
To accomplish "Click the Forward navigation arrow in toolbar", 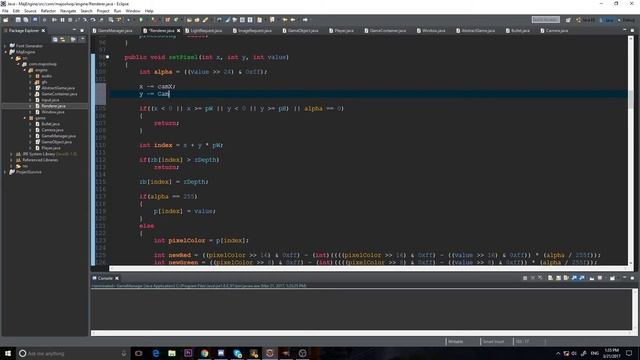I will (305, 20).
